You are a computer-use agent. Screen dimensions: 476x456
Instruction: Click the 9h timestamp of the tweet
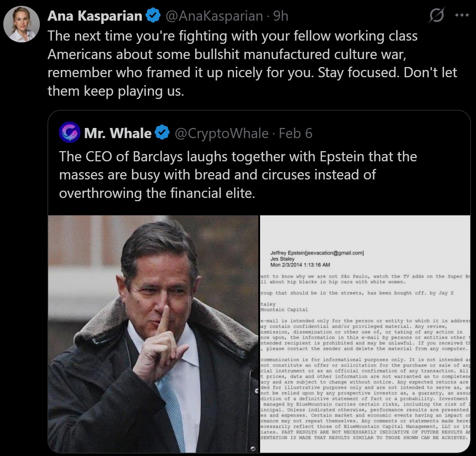(281, 16)
